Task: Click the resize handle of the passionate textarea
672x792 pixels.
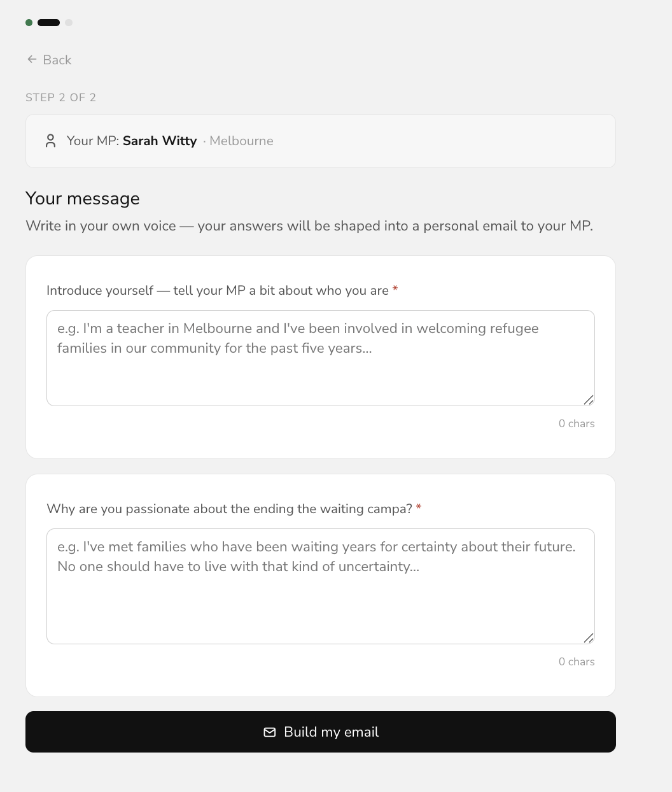Action: (589, 638)
